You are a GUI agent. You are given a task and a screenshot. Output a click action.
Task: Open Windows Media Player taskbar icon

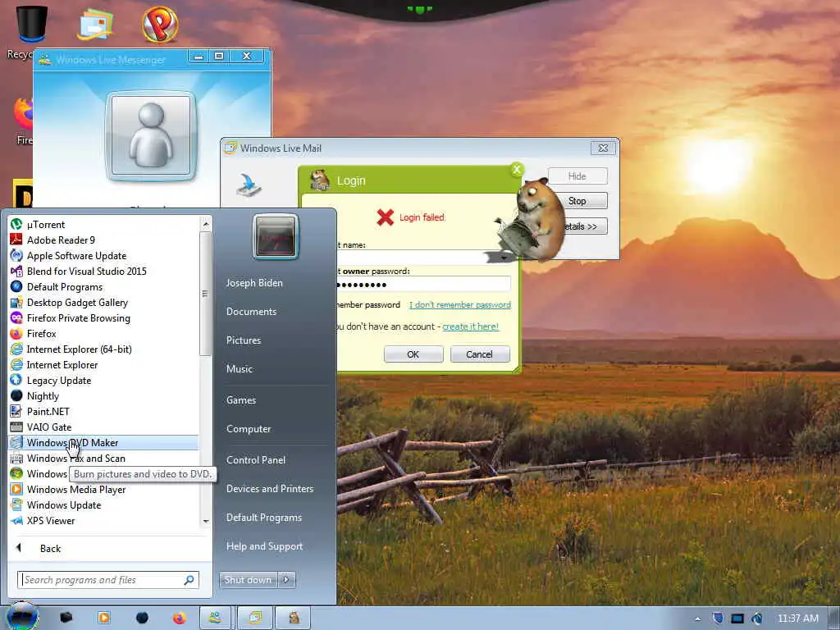[x=104, y=618]
